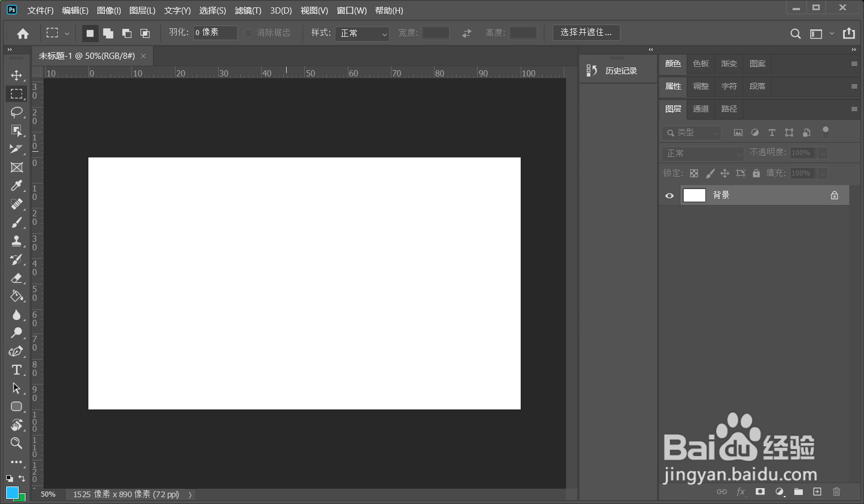Select the Path Selection tool
This screenshot has height=504, width=864.
click(x=16, y=388)
